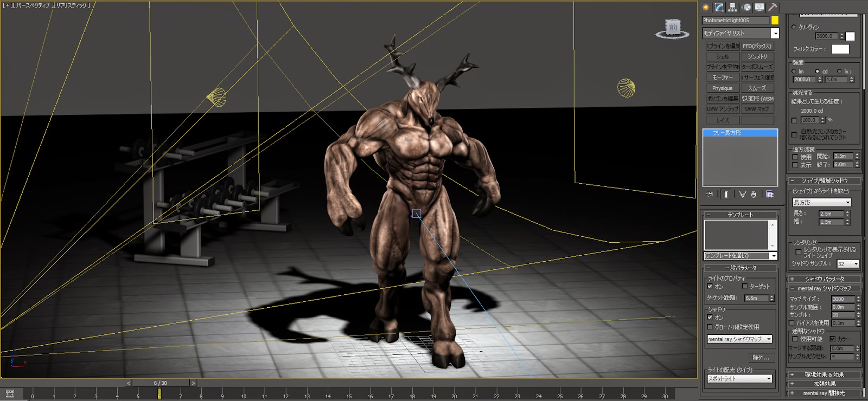
Task: Select the ケルヴィン radio button
Action: coord(794,27)
